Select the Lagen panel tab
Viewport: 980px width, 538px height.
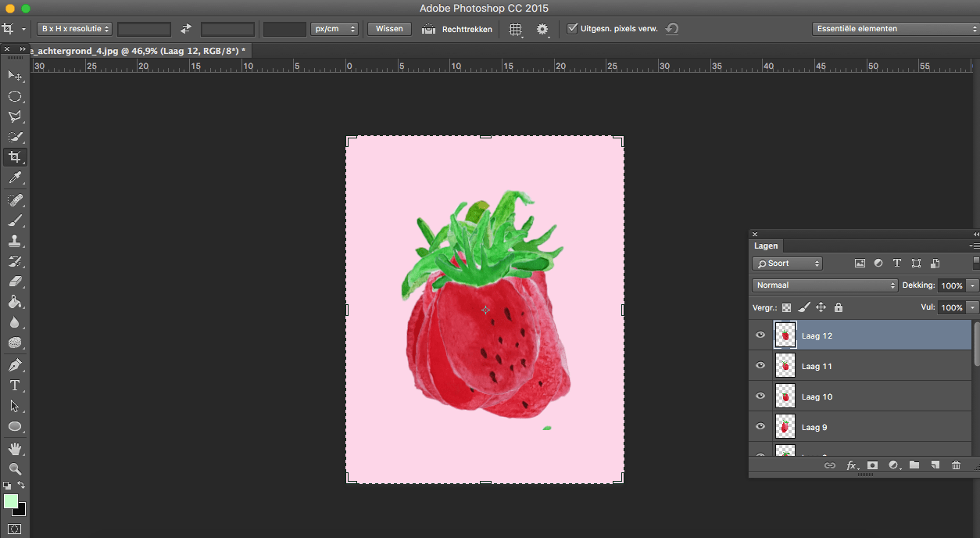pos(766,246)
